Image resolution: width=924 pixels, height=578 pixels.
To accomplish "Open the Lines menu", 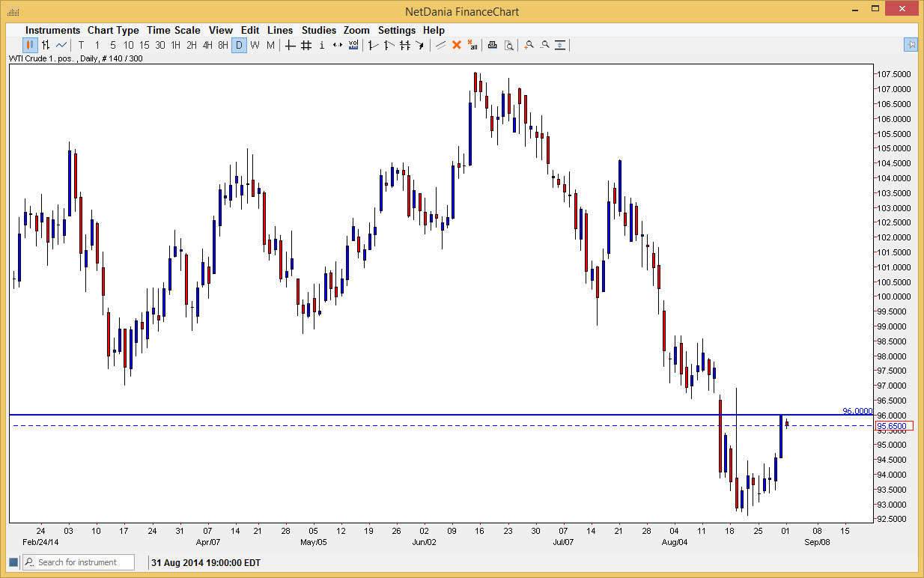I will pyautogui.click(x=280, y=30).
